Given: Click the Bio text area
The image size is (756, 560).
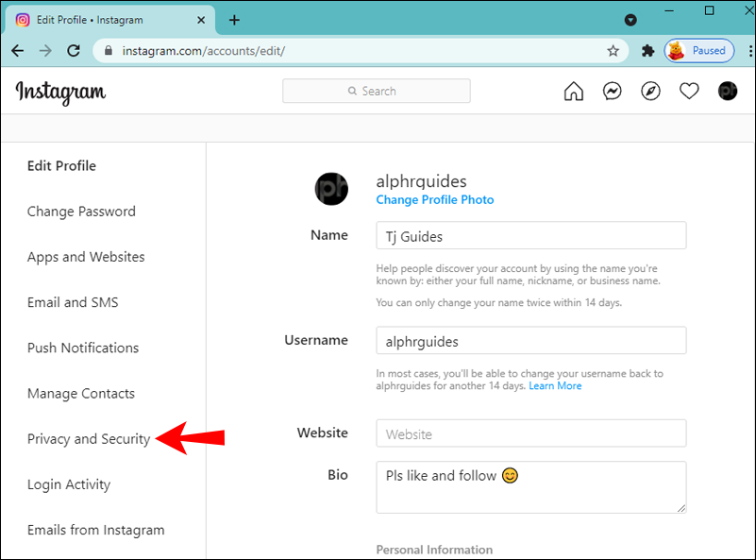Looking at the screenshot, I should 530,487.
